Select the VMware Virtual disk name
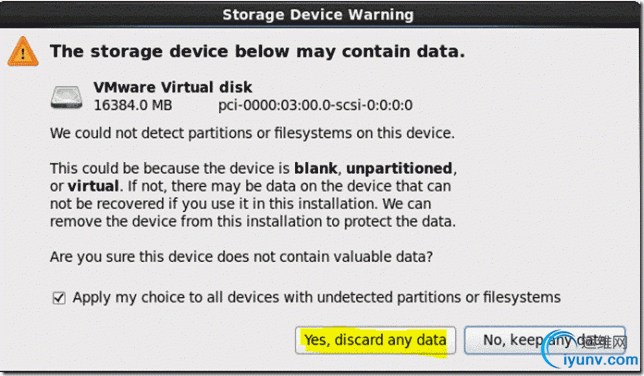Image resolution: width=644 pixels, height=376 pixels. coord(172,87)
